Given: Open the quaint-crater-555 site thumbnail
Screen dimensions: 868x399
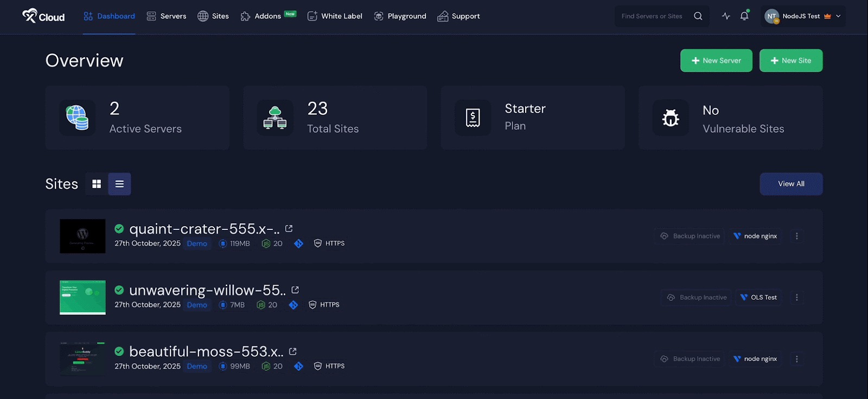Looking at the screenshot, I should coord(82,236).
